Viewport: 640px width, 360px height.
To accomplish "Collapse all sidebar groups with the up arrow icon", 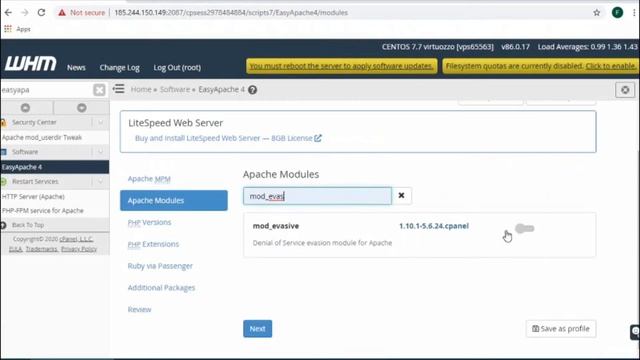I will click(25, 108).
